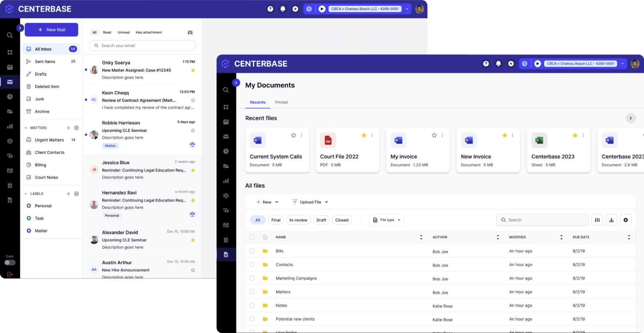Star the Court File 2022 document
Screen dimensions: 644x333
pos(364,136)
